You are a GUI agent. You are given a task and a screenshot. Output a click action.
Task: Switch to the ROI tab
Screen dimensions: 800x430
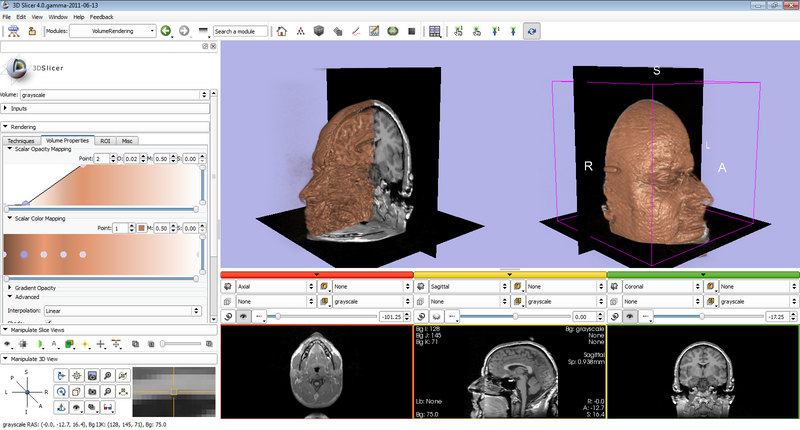coord(105,141)
